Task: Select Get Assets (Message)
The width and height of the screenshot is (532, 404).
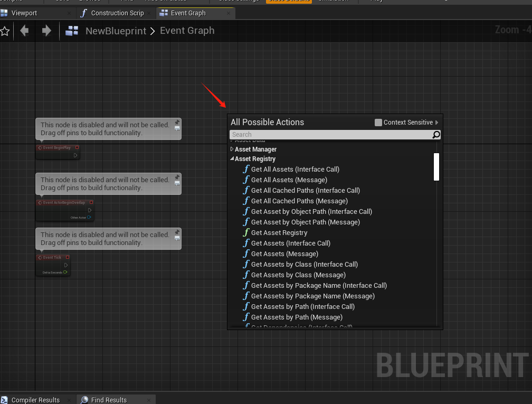Action: point(284,253)
